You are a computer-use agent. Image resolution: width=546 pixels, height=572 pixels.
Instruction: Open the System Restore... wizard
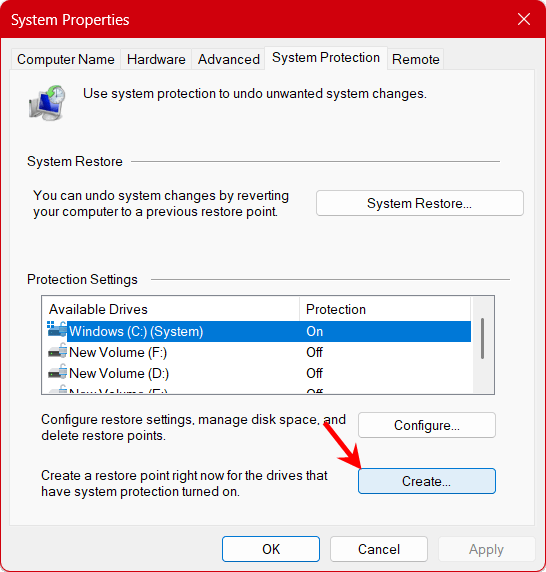[420, 203]
